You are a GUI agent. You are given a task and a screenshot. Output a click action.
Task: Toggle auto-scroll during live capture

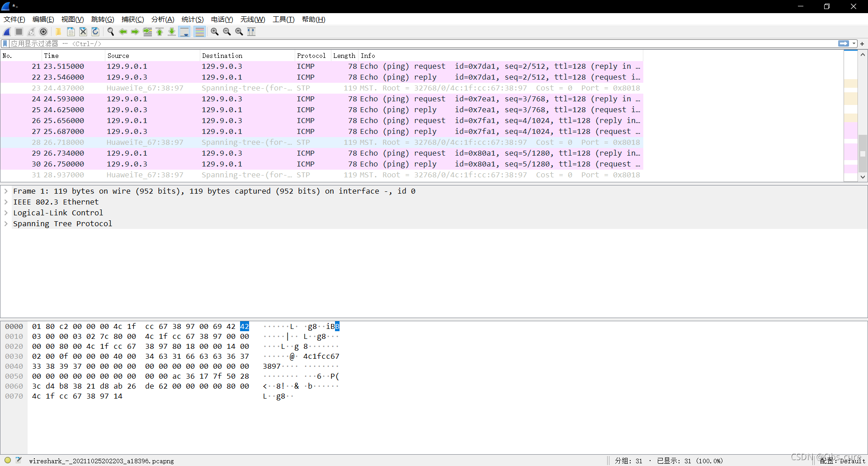[184, 32]
